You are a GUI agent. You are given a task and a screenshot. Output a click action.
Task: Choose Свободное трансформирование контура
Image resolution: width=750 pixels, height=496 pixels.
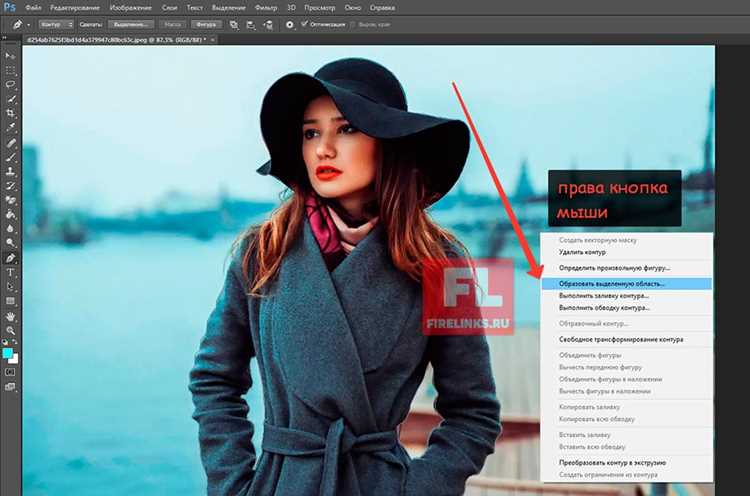click(627, 339)
